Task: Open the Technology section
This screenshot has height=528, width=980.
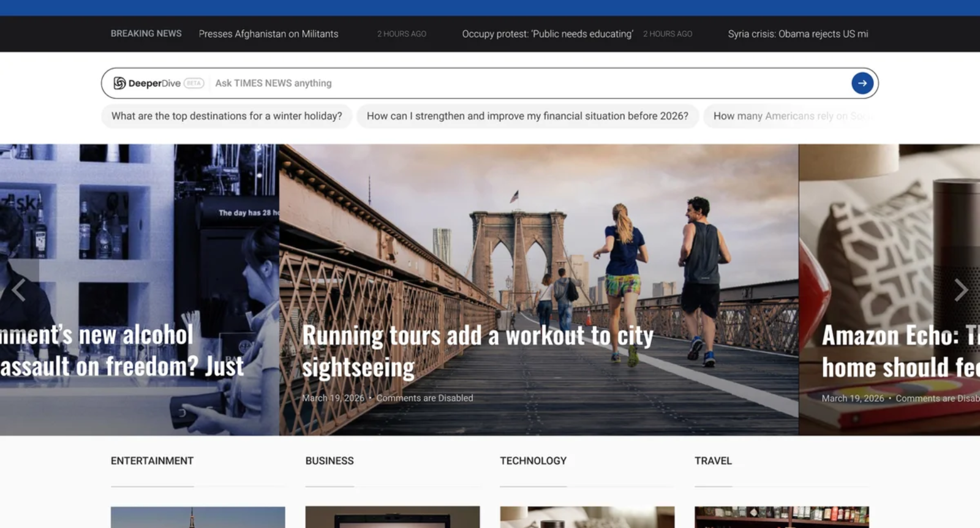Action: (533, 461)
